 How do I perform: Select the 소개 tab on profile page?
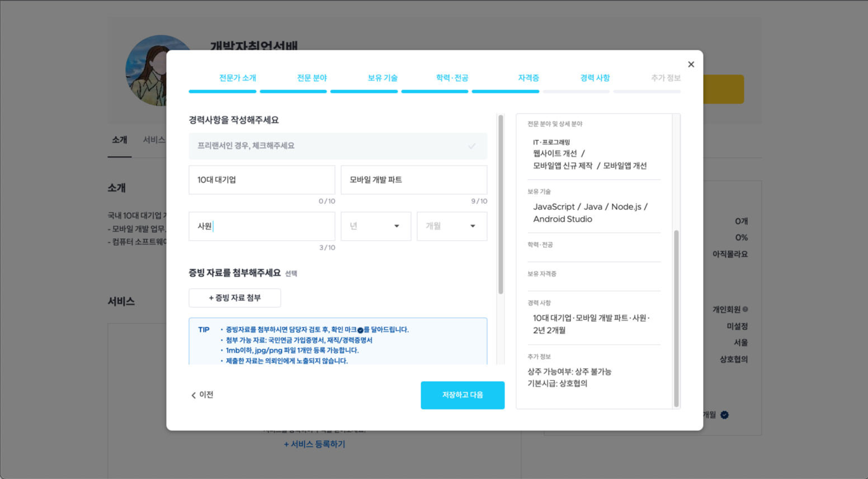pos(119,140)
